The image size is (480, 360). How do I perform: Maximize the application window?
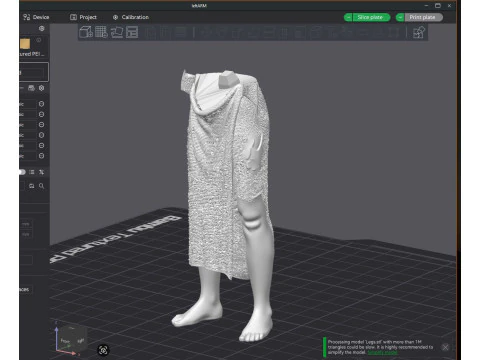pyautogui.click(x=438, y=6)
